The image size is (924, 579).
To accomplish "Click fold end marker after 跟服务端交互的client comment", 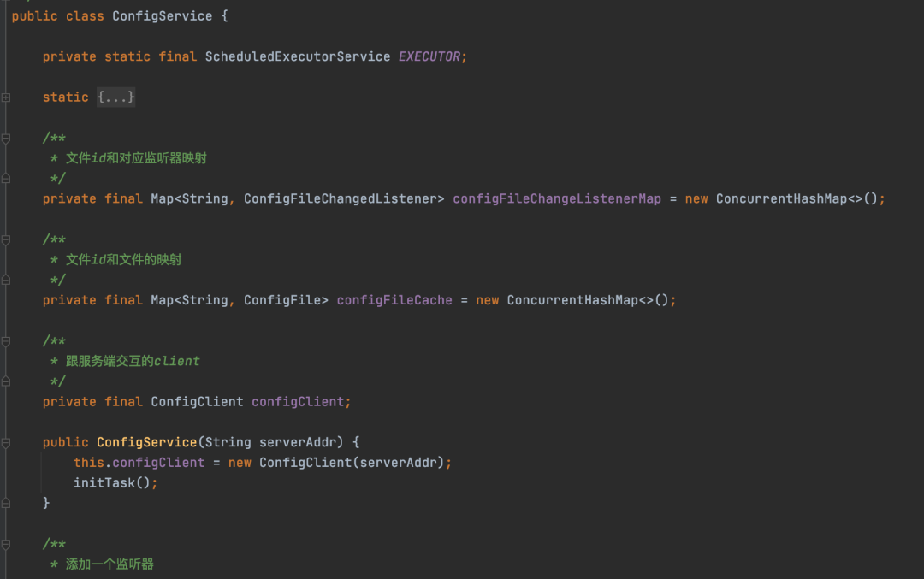I will point(6,381).
